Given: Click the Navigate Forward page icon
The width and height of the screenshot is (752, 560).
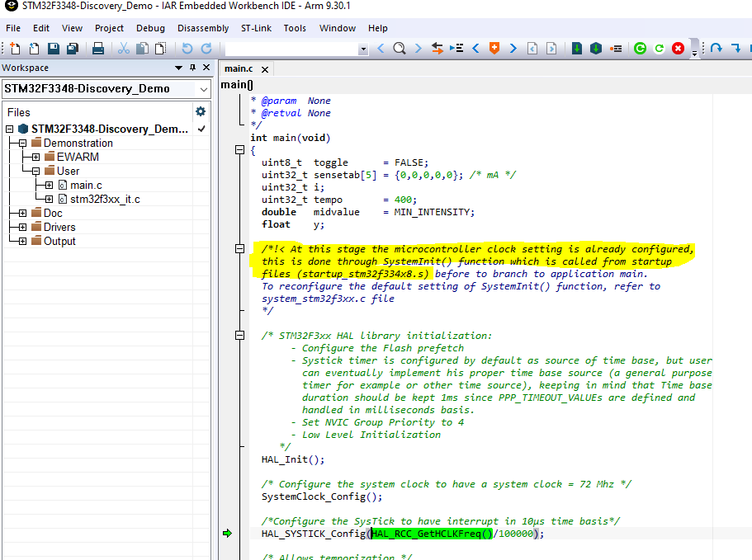Looking at the screenshot, I should pos(551,49).
